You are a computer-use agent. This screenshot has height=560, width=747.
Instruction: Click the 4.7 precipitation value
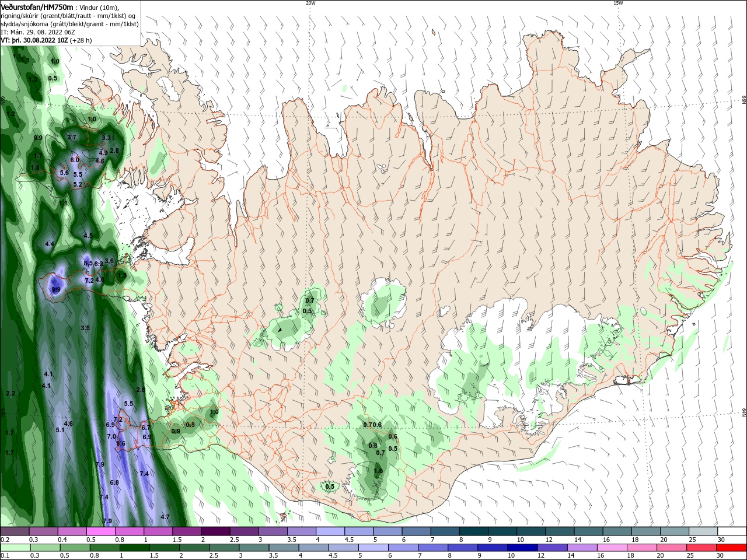click(165, 517)
